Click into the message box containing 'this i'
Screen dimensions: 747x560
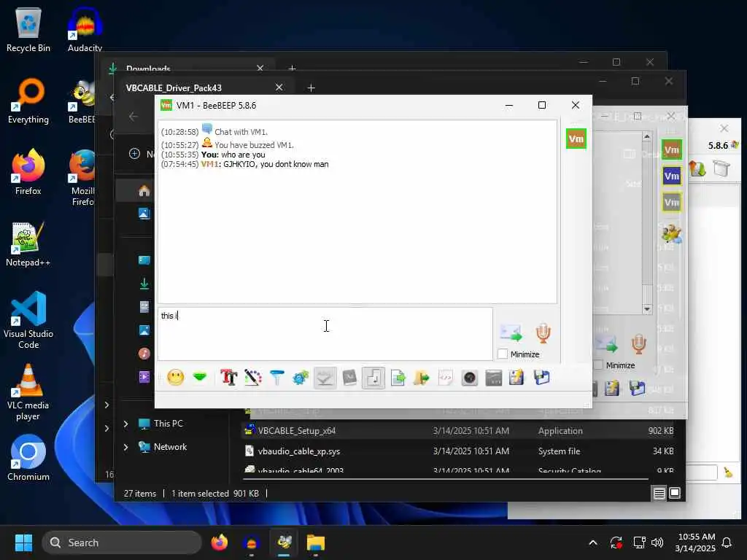coord(325,334)
